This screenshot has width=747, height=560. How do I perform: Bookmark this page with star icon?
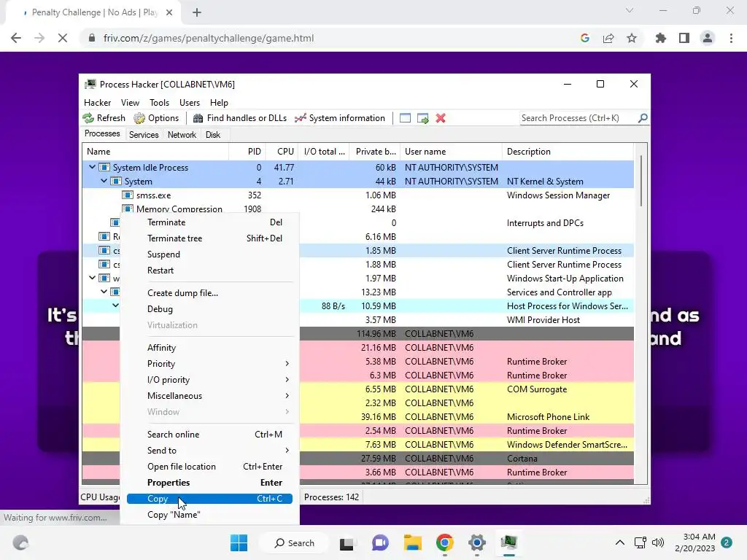632,38
